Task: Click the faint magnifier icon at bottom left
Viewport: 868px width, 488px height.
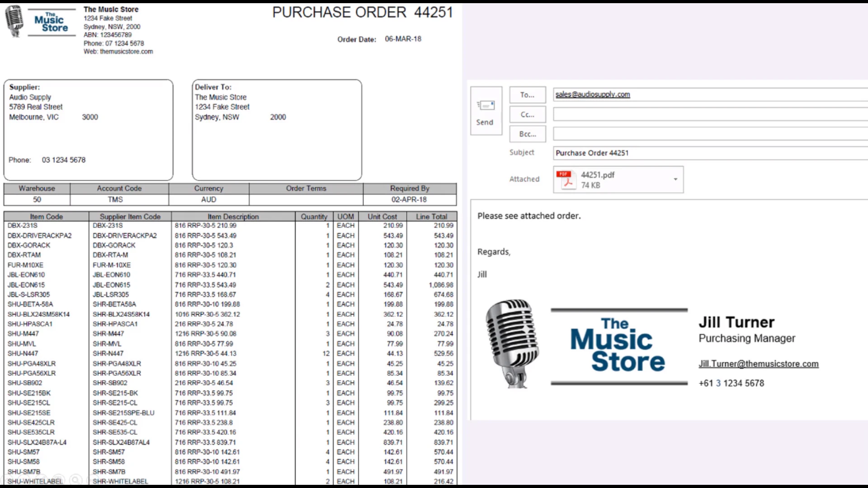Action: point(76,480)
